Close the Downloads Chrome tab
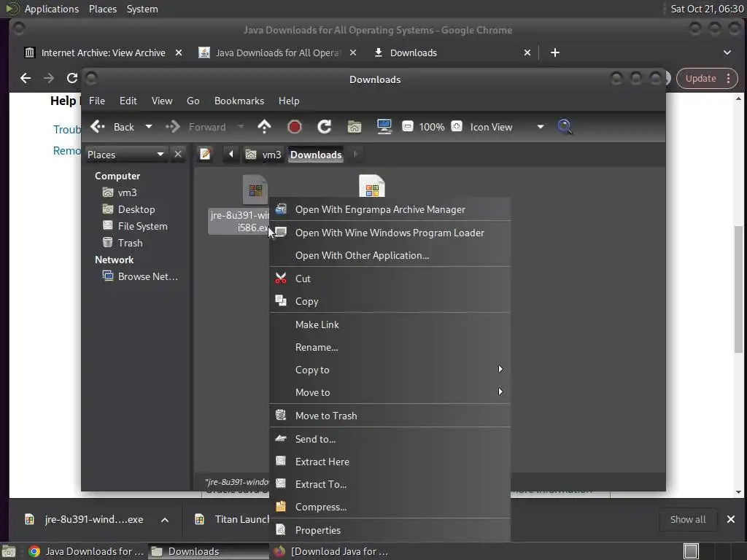The height and width of the screenshot is (560, 747). coord(527,52)
